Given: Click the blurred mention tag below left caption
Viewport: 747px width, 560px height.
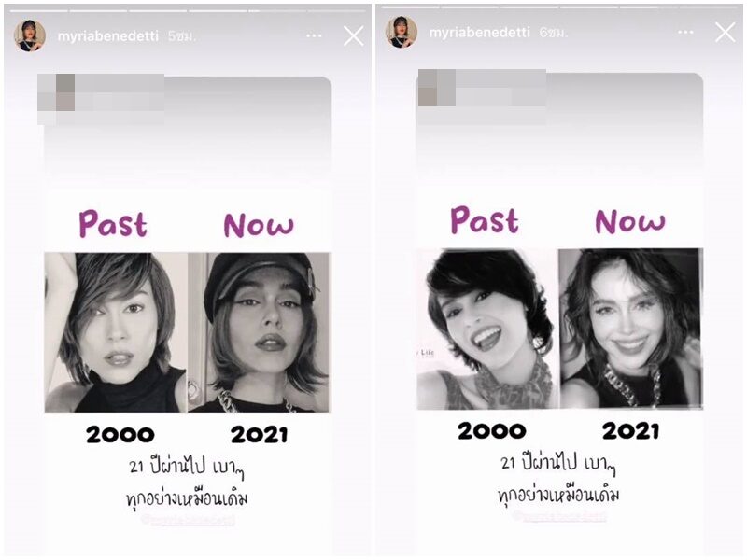Looking at the screenshot, I should pyautogui.click(x=189, y=520).
